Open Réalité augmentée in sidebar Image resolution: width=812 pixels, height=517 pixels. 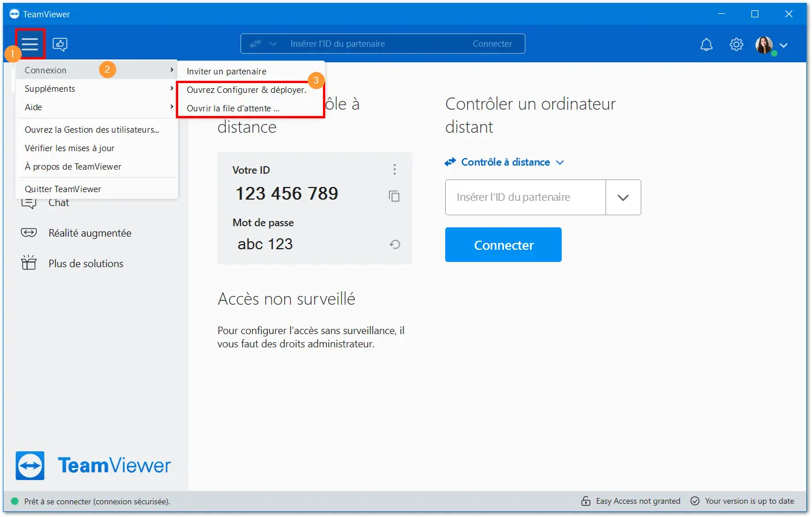click(x=90, y=233)
